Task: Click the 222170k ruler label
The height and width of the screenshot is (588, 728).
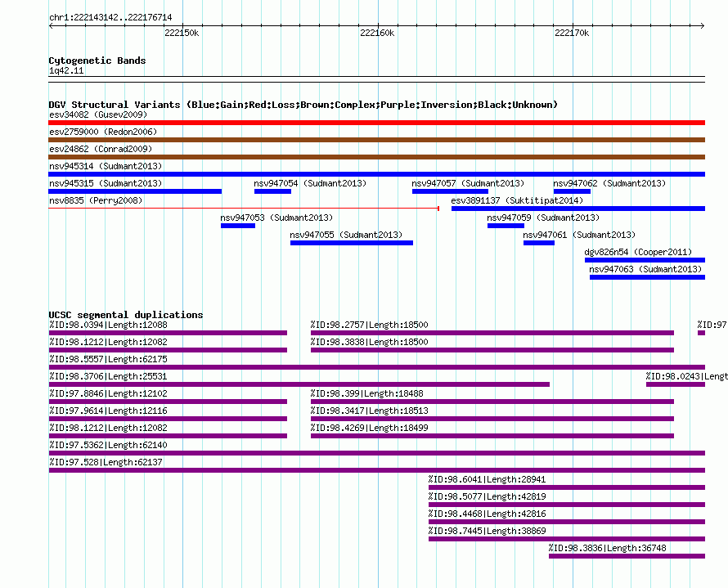Action: [x=572, y=33]
